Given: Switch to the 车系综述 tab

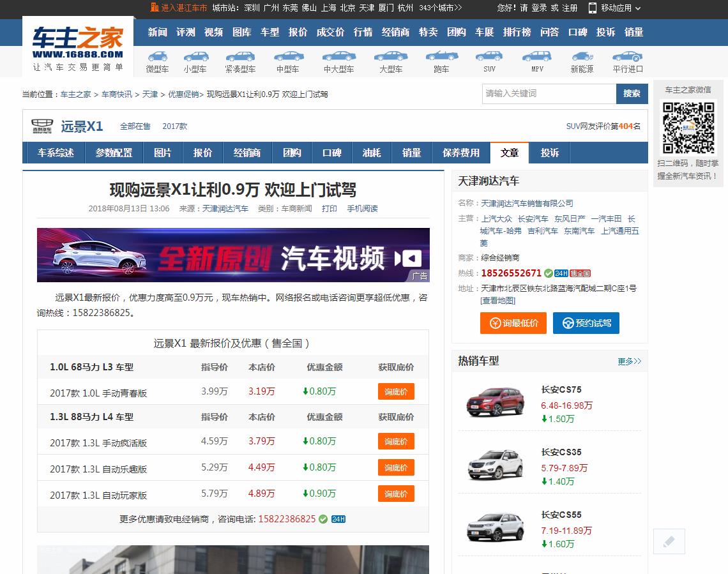Looking at the screenshot, I should [56, 153].
